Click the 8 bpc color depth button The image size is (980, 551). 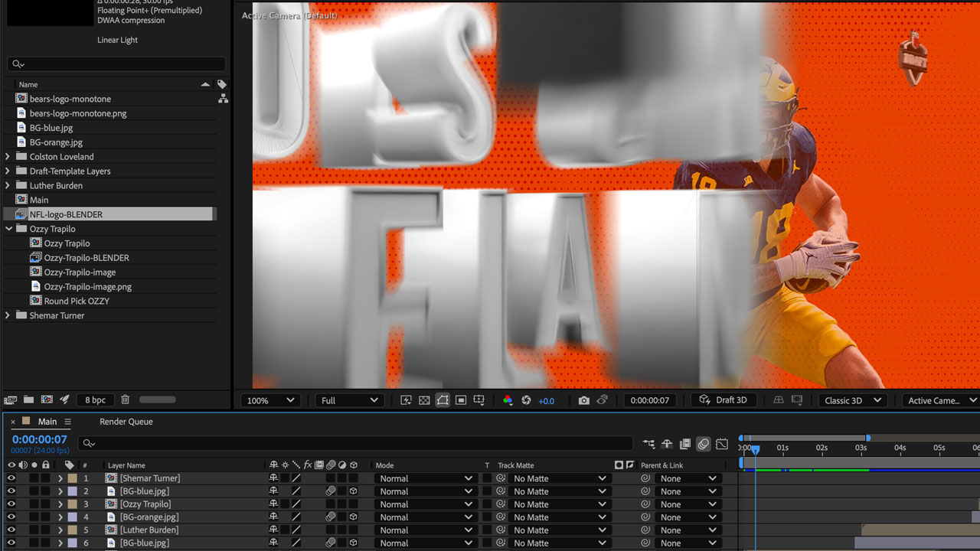pos(96,399)
